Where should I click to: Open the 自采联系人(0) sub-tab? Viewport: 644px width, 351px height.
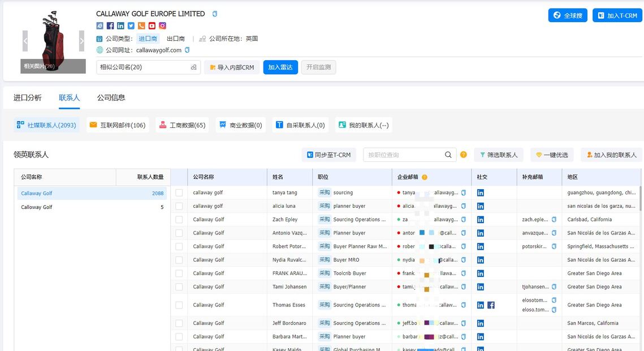point(300,125)
